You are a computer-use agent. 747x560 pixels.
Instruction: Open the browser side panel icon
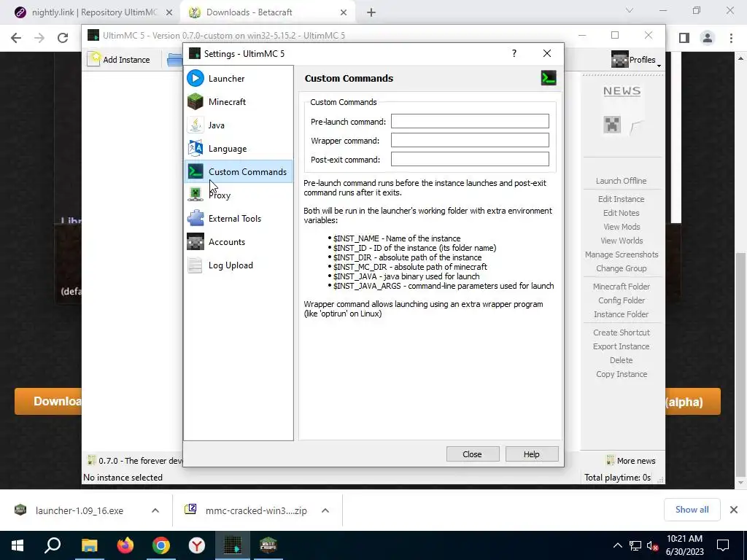point(684,38)
